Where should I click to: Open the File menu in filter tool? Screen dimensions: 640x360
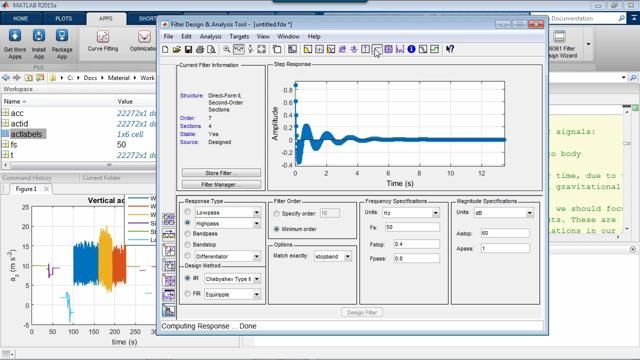tap(168, 36)
